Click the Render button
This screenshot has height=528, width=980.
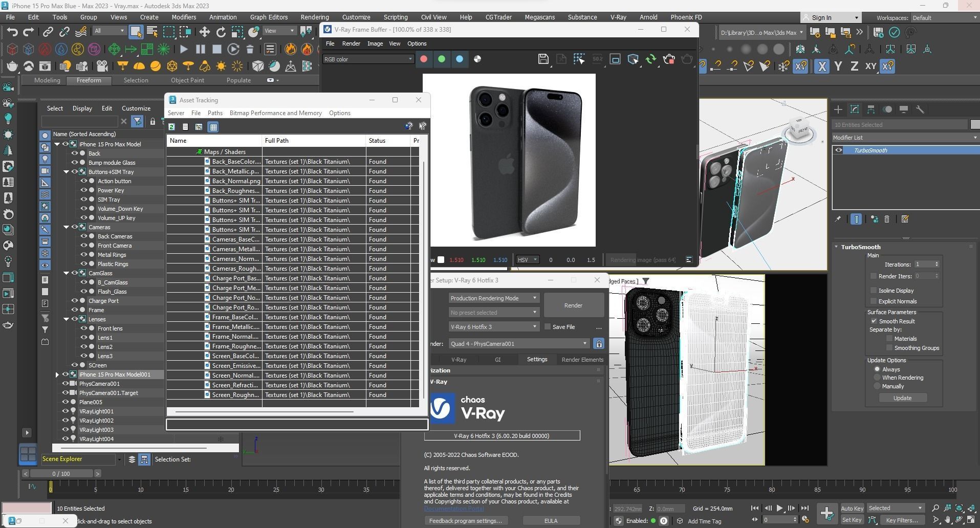coord(573,305)
